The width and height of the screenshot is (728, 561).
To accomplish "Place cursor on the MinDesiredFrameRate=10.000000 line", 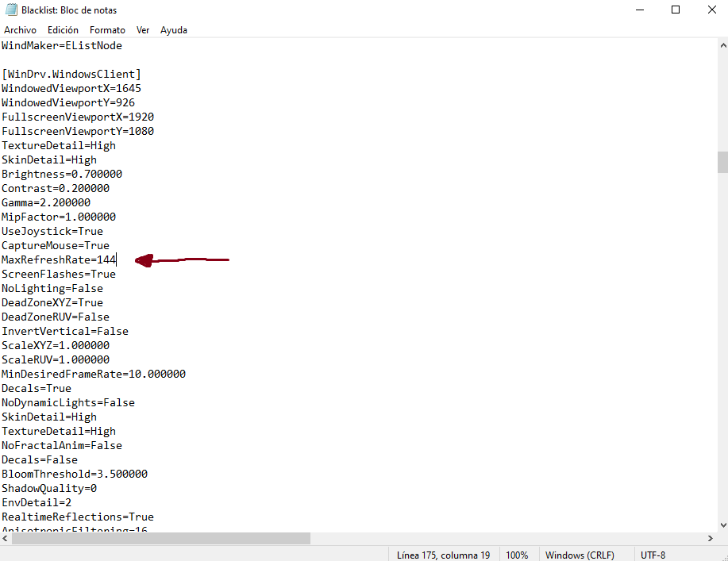I will 94,374.
